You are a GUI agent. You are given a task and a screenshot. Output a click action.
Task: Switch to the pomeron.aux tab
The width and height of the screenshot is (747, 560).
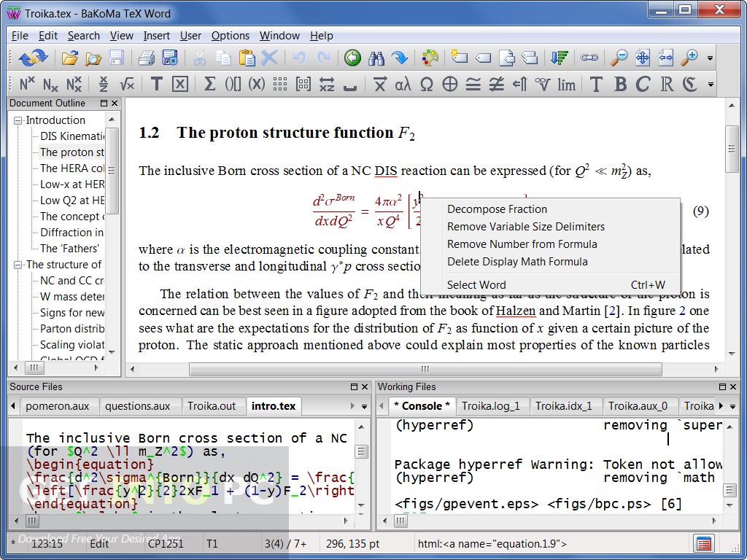(58, 406)
